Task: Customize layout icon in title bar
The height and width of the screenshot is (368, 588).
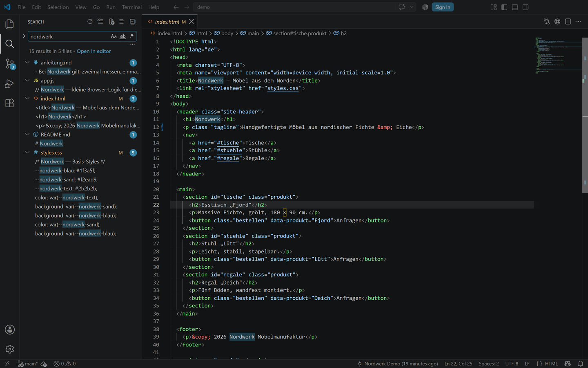Action: (494, 7)
